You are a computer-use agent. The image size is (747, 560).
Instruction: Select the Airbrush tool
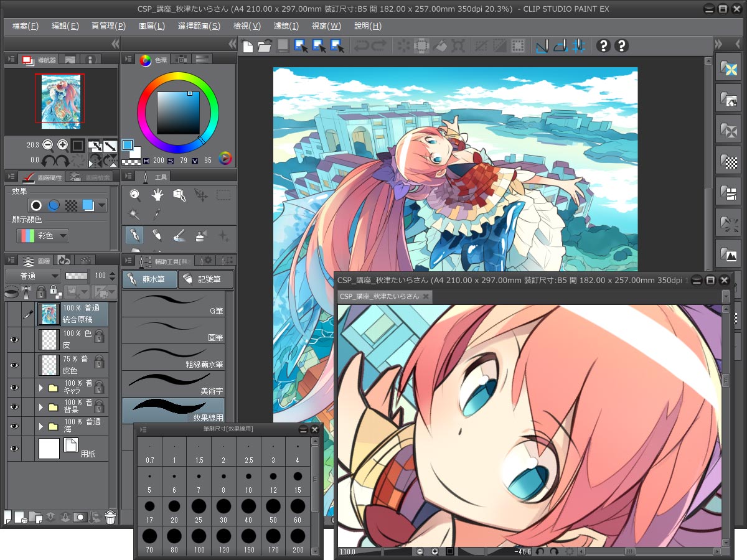tap(199, 236)
